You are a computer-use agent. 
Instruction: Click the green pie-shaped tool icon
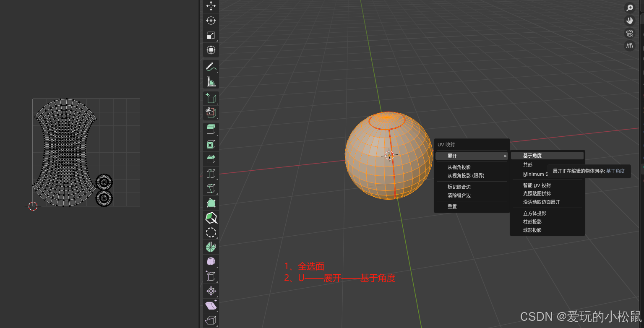(211, 247)
